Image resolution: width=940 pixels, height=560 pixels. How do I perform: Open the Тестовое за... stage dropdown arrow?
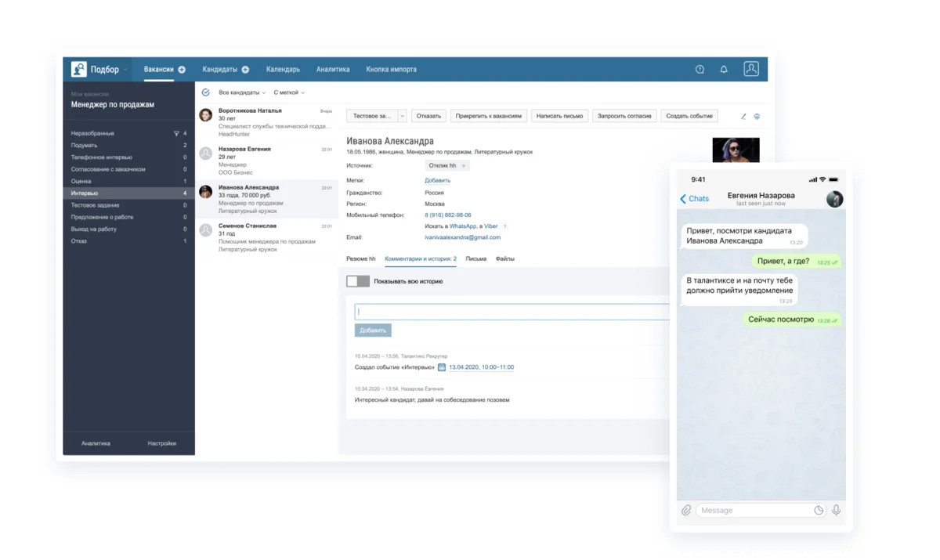403,116
